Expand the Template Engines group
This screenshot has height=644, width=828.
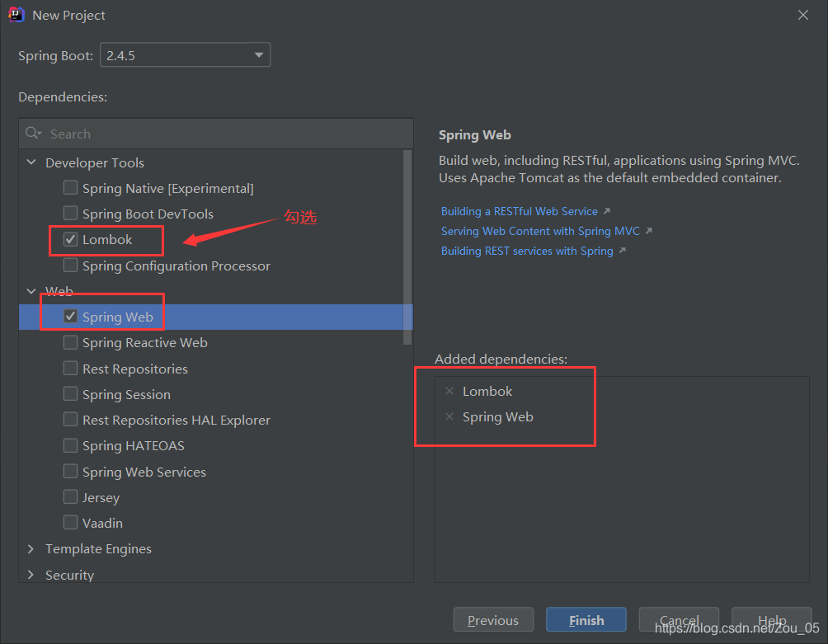pos(31,549)
